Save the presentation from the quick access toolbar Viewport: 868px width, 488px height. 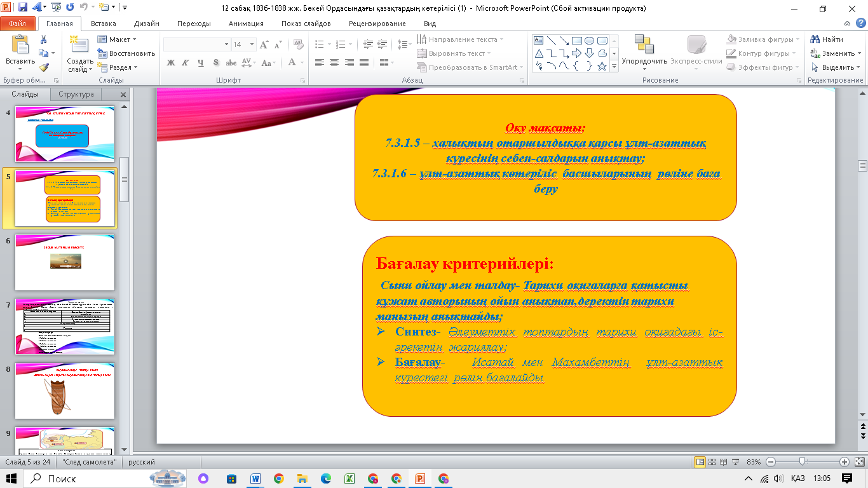tap(23, 8)
